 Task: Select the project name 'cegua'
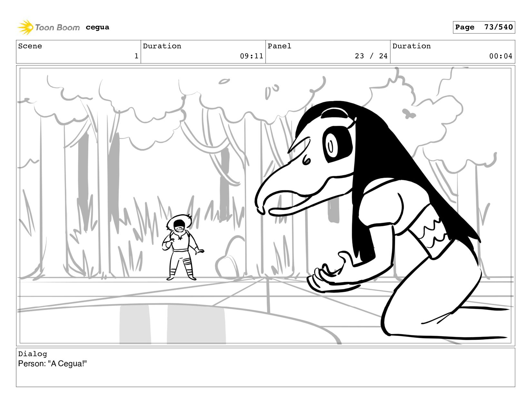click(97, 27)
